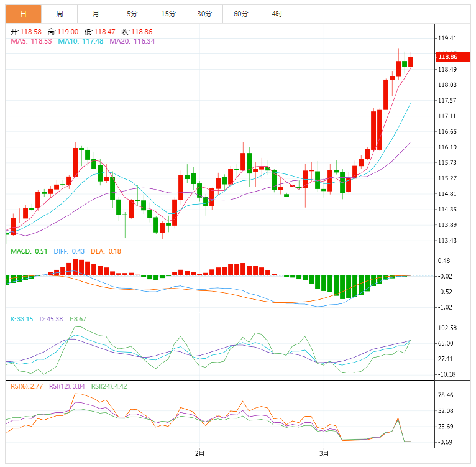The image size is (476, 467).
Task: Switch to the 5分 interval tab
Action: point(132,13)
